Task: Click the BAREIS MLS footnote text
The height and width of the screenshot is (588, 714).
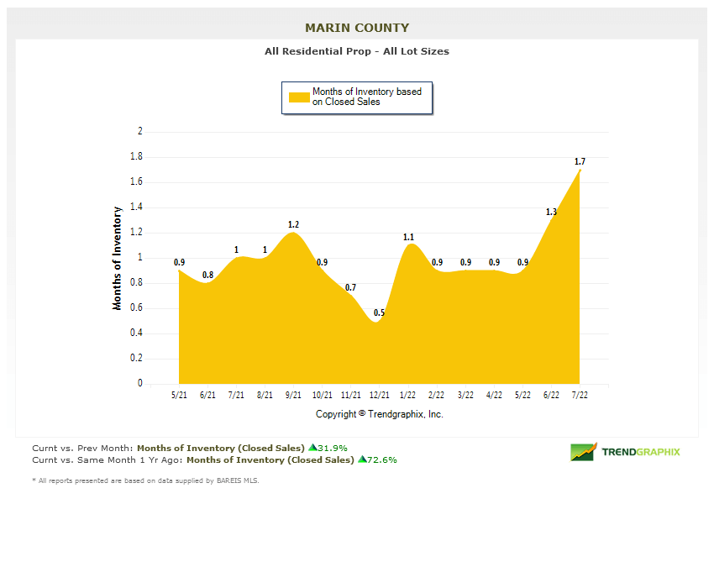Action: (x=147, y=480)
